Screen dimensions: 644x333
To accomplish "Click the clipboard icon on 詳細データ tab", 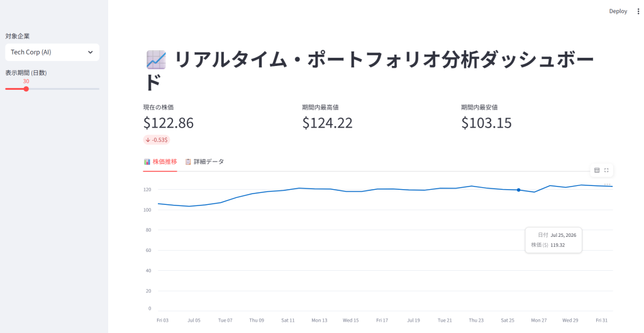I will (x=187, y=161).
